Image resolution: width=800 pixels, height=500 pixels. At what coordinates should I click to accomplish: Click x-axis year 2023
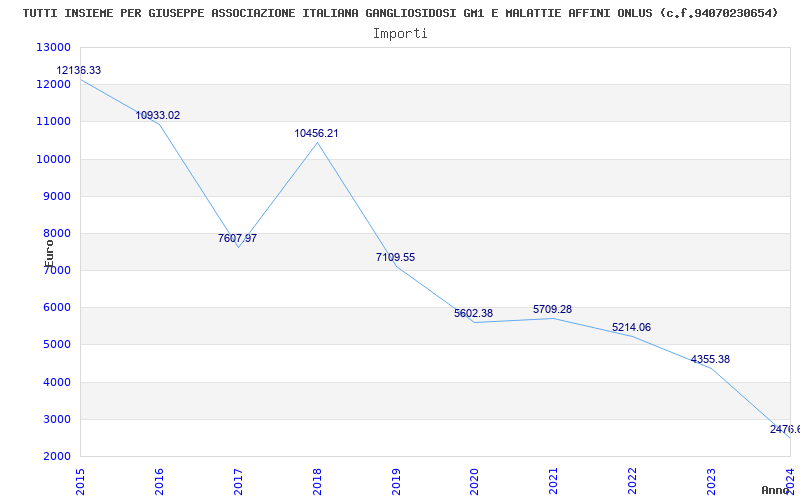click(x=711, y=481)
